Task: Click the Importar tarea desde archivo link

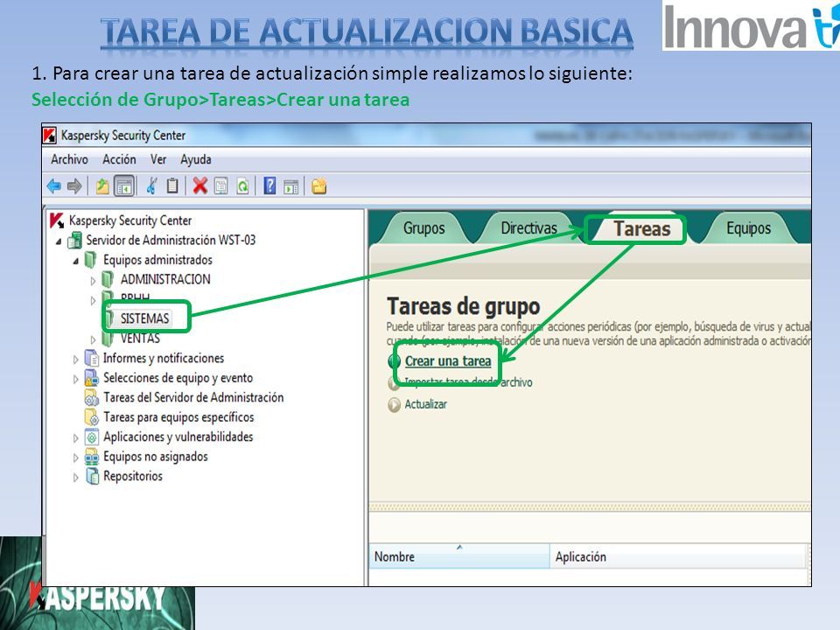Action: click(x=468, y=382)
